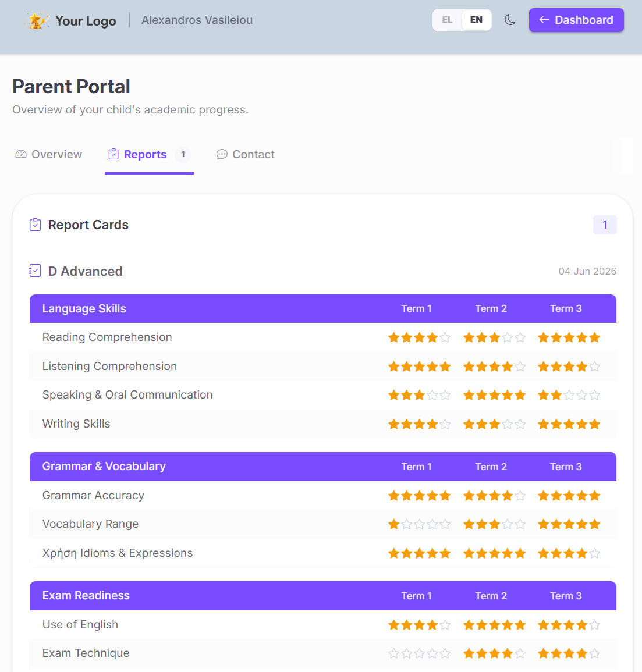The image size is (642, 672).
Task: Click the Reports tab clipboard icon
Action: click(x=113, y=154)
